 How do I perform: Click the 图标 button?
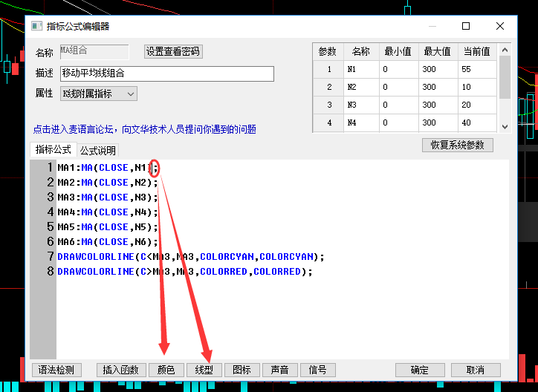[x=242, y=370]
